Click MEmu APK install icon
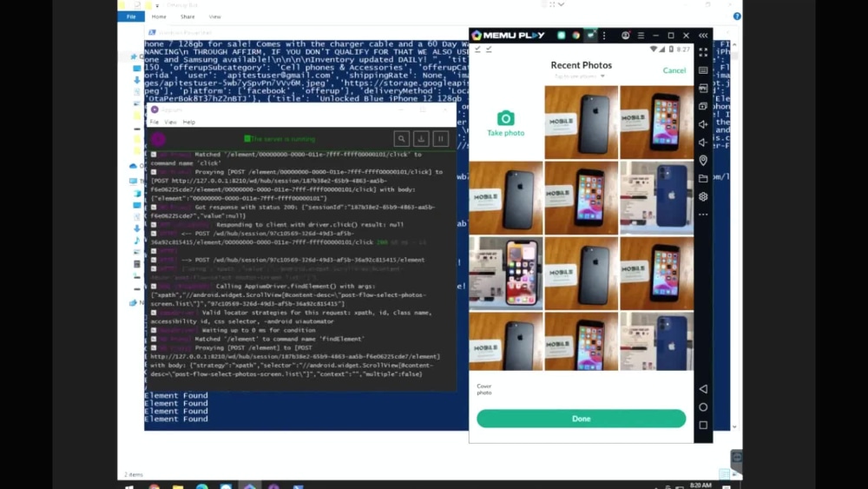The height and width of the screenshot is (489, 868). (x=703, y=88)
